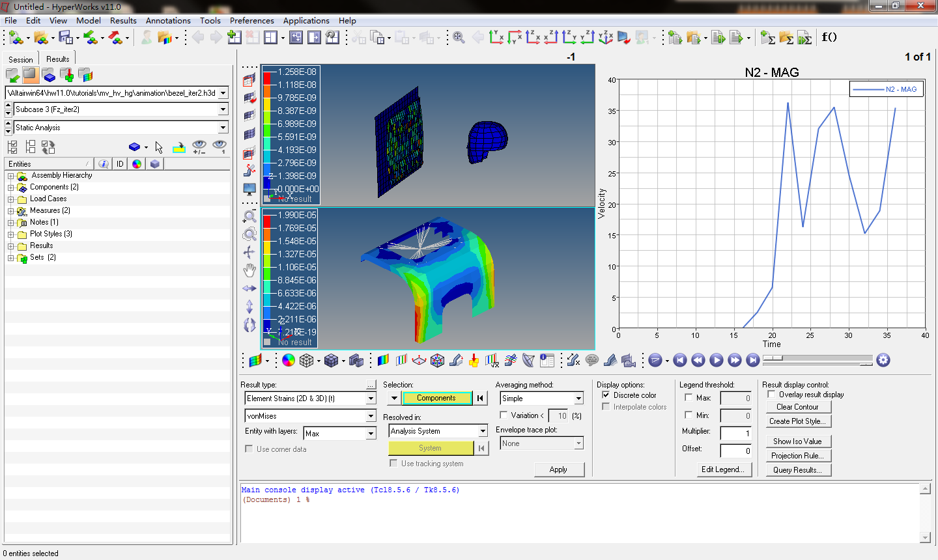The image size is (938, 560).
Task: Toggle the Discrete color checkbox
Action: (606, 395)
